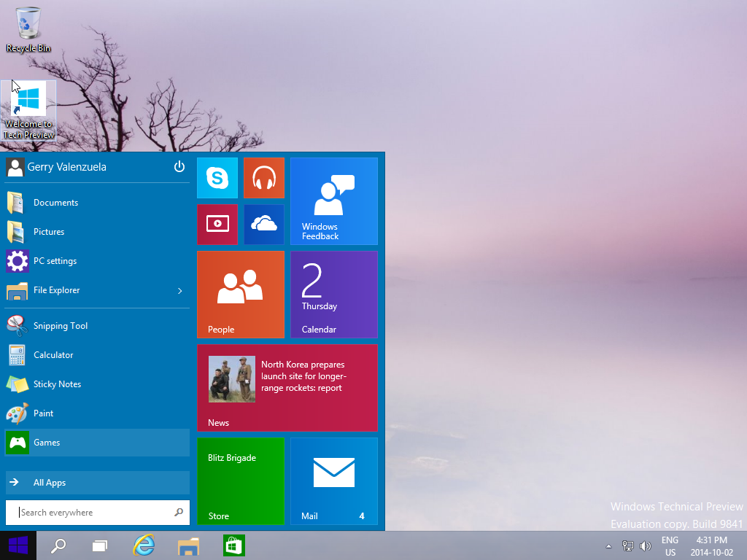Click the power button in Start menu
This screenshot has height=560, width=747.
point(179,167)
